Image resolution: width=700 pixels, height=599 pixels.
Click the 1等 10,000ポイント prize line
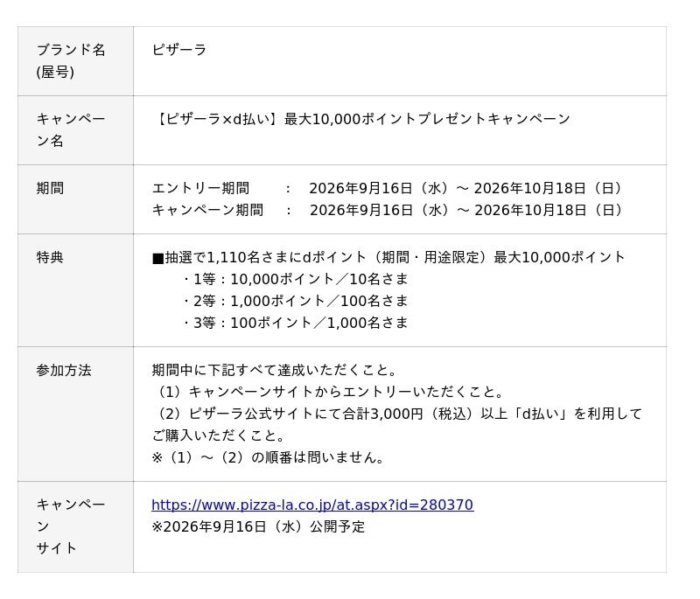pos(296,279)
